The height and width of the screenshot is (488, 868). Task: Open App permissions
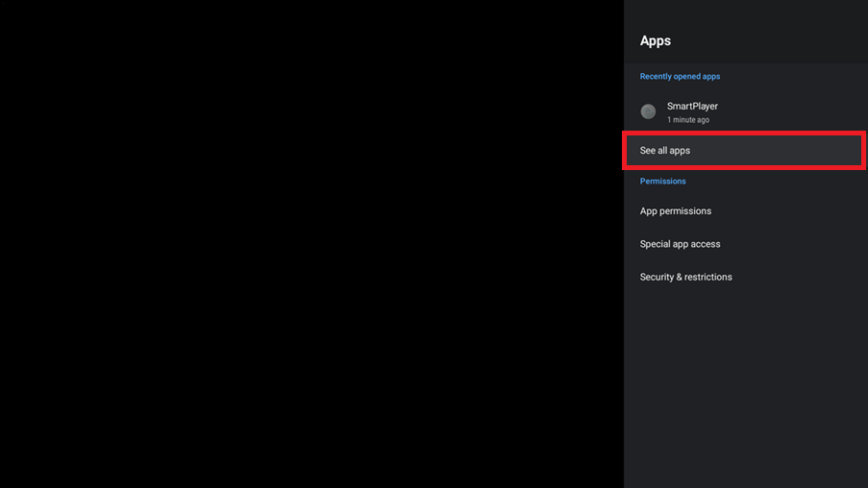pos(745,211)
